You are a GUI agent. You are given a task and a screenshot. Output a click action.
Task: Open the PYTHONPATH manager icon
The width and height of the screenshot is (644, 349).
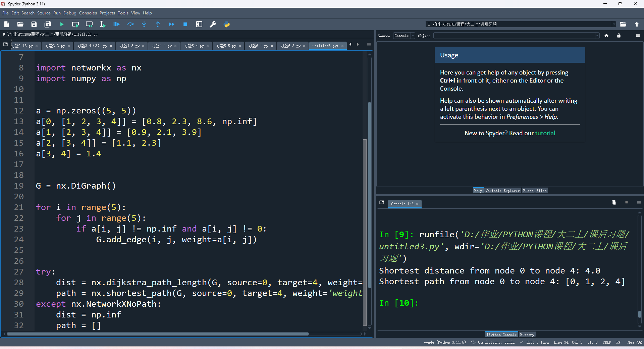(x=227, y=24)
